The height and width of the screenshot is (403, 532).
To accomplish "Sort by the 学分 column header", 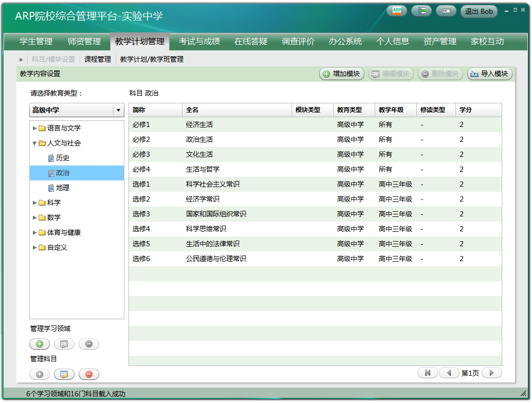I will click(x=479, y=110).
